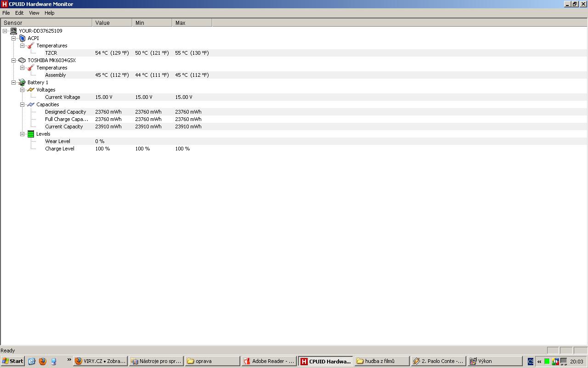Switch to Adobe Reader in taskbar
This screenshot has height=368, width=588.
[x=269, y=361]
